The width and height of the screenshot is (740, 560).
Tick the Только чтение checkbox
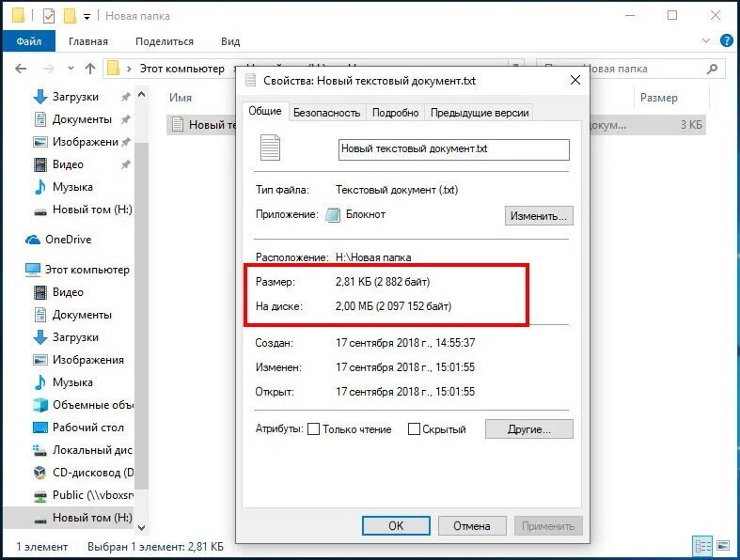pos(313,429)
